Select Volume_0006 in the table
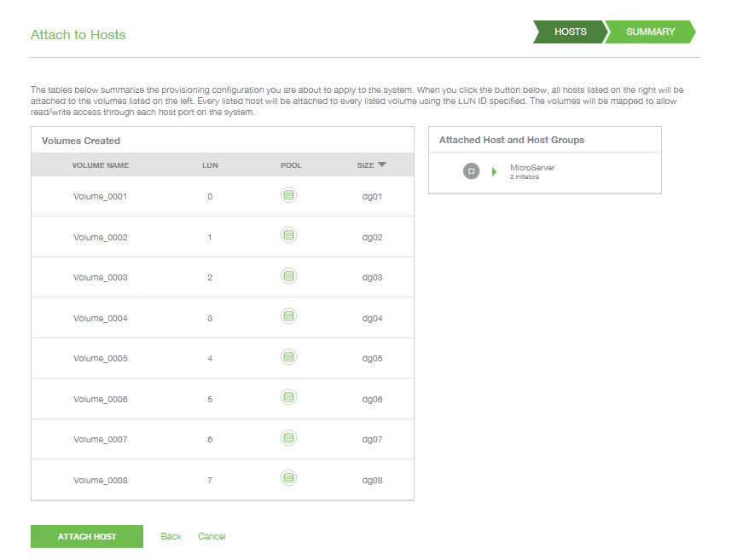731x560 pixels. click(x=101, y=399)
